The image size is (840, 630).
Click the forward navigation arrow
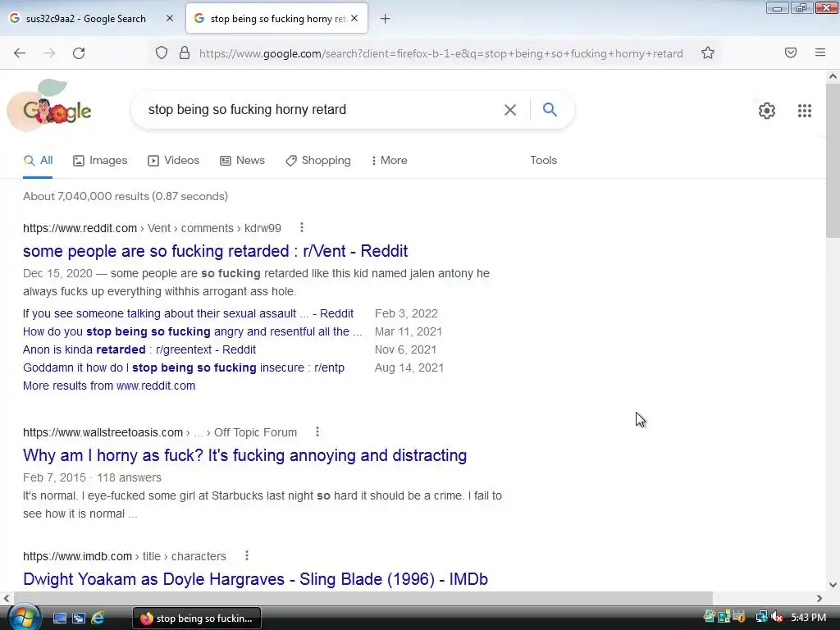coord(49,53)
